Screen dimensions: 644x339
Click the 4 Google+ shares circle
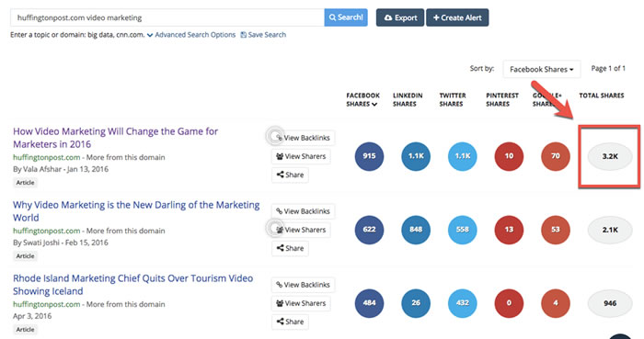[x=556, y=303]
